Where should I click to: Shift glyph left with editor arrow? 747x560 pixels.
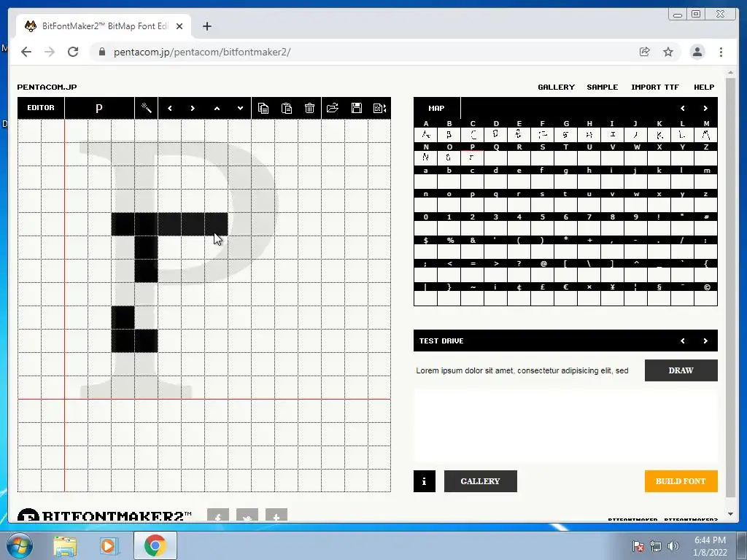tap(169, 108)
